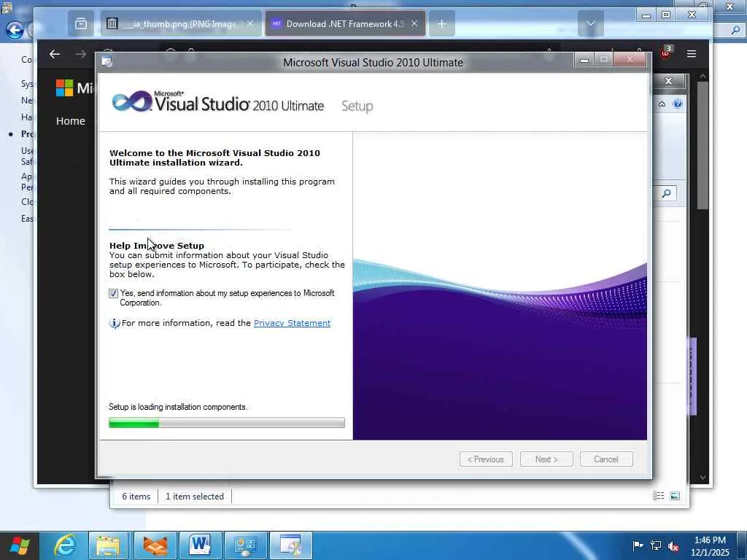Click the Control Panel back arrow
Screen dimensions: 747x560
pos(14,31)
